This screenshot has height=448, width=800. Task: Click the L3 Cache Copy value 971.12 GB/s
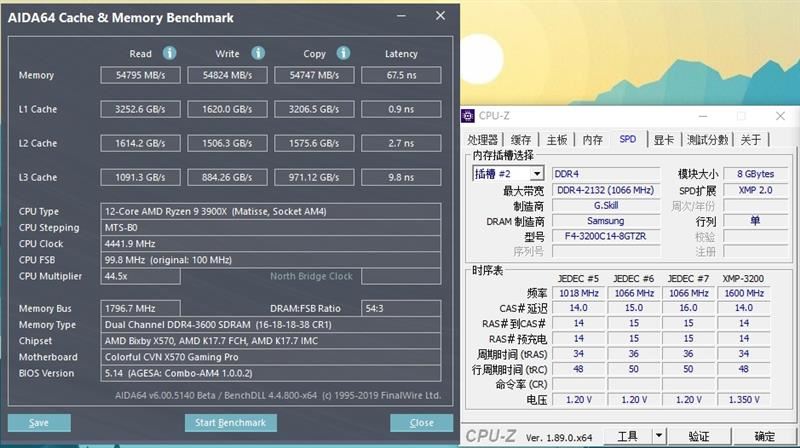[x=314, y=178]
